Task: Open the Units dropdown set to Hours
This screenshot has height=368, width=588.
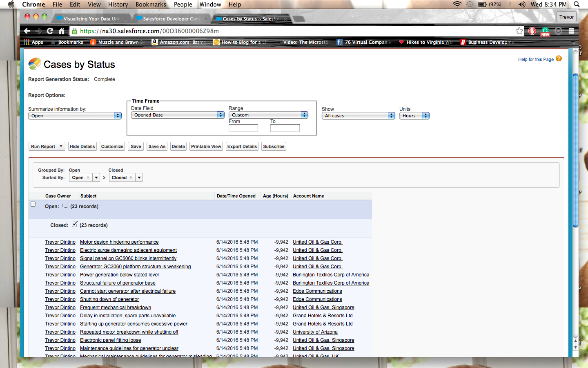Action: (414, 116)
